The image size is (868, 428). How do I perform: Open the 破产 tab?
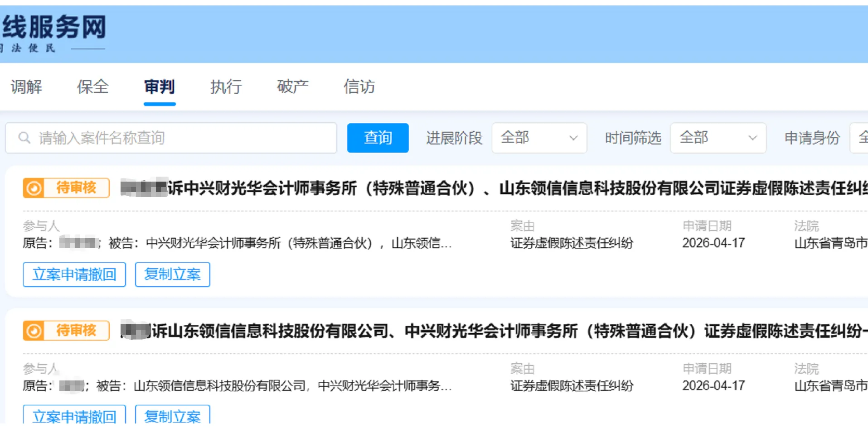[292, 87]
